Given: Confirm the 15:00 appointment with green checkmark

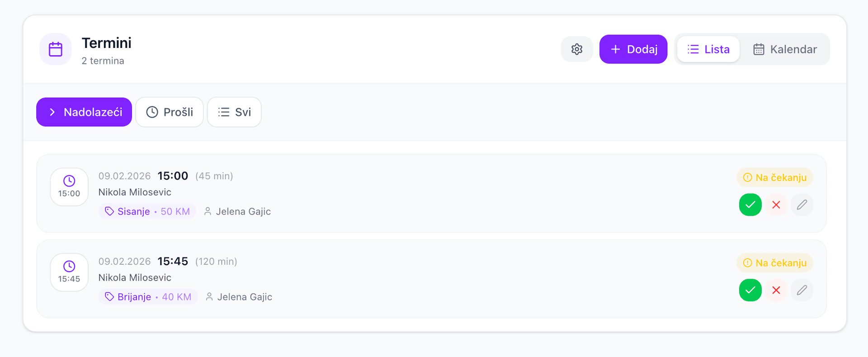Looking at the screenshot, I should pos(750,205).
